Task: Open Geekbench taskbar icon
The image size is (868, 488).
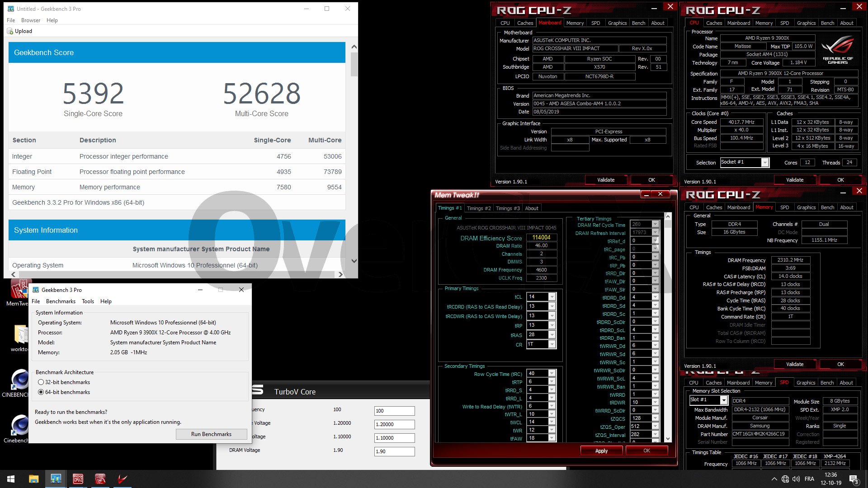Action: point(56,479)
